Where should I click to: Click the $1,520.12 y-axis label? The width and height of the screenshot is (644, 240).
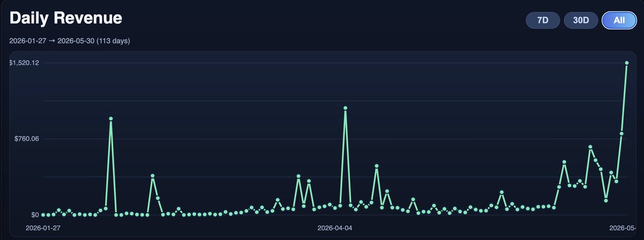pyautogui.click(x=24, y=63)
